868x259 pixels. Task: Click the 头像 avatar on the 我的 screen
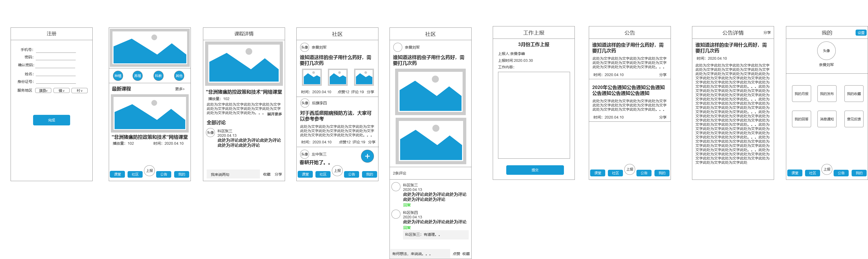coord(826,51)
